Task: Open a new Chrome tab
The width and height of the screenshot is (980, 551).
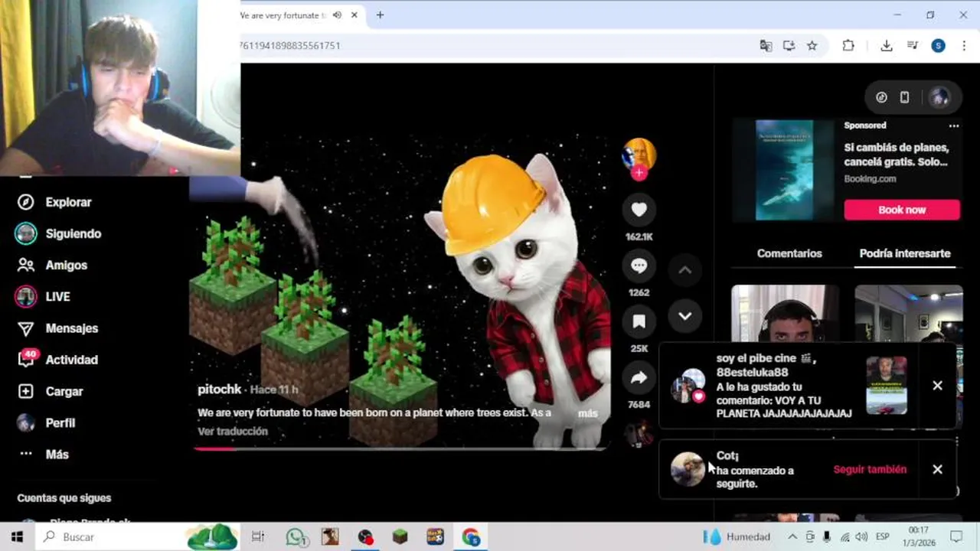Action: coord(380,15)
